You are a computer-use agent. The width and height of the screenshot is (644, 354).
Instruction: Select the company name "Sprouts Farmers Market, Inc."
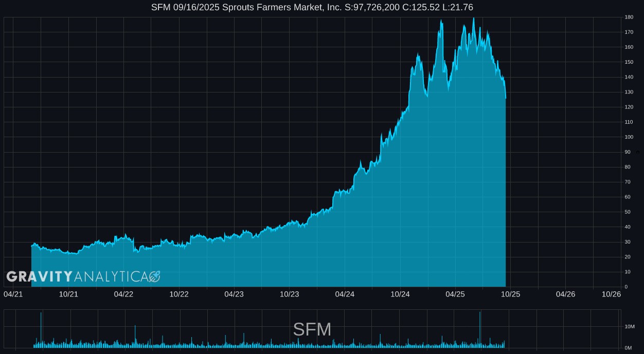tap(282, 7)
